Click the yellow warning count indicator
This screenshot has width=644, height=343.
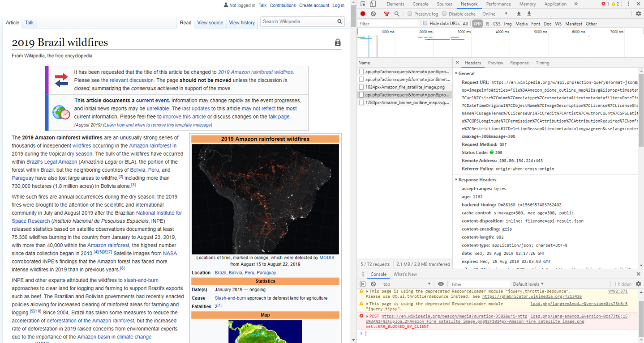pyautogui.click(x=615, y=4)
